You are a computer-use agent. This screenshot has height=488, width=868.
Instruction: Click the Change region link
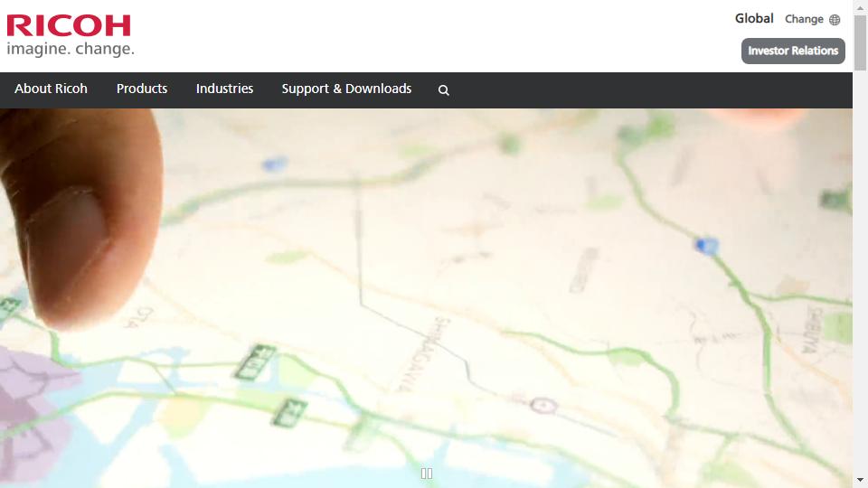coord(804,19)
